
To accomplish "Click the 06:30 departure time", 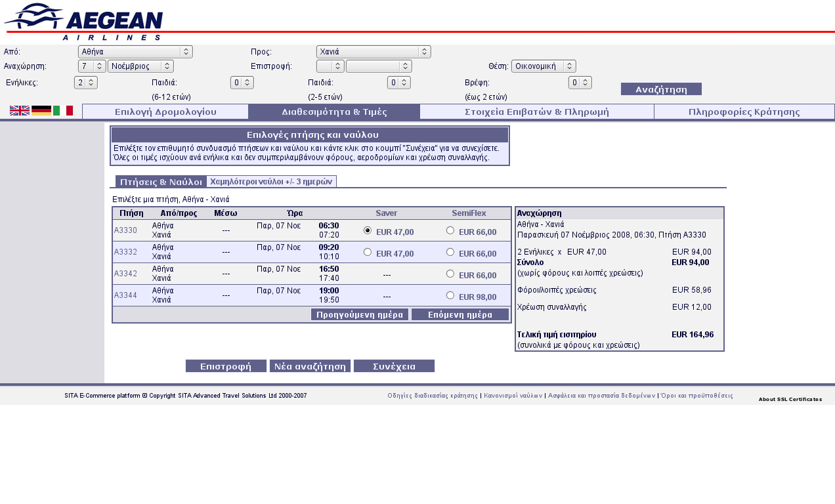I will click(329, 226).
